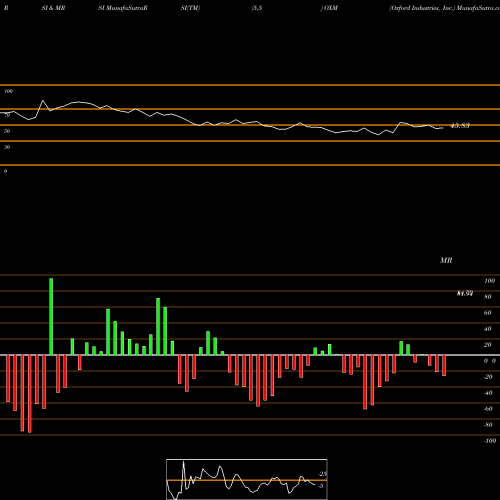The width and height of the screenshot is (500, 500).
Task: Click the RSI axis label 100
Action: tap(9, 91)
